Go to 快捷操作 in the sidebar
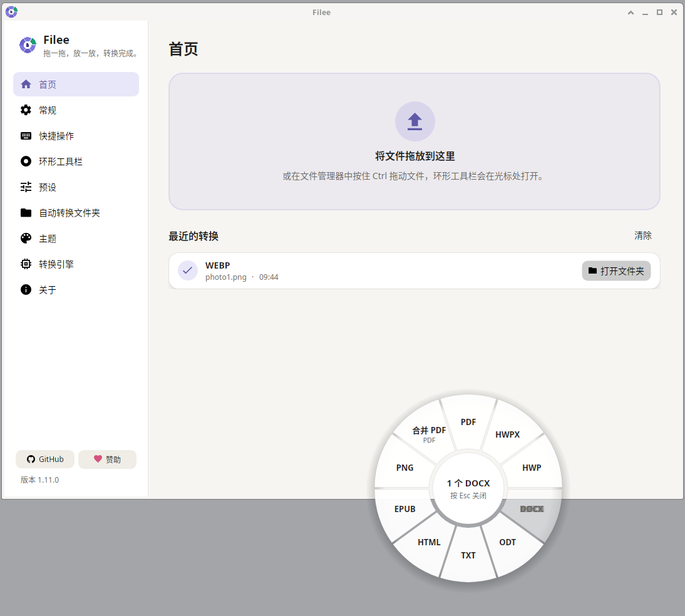 click(x=76, y=136)
